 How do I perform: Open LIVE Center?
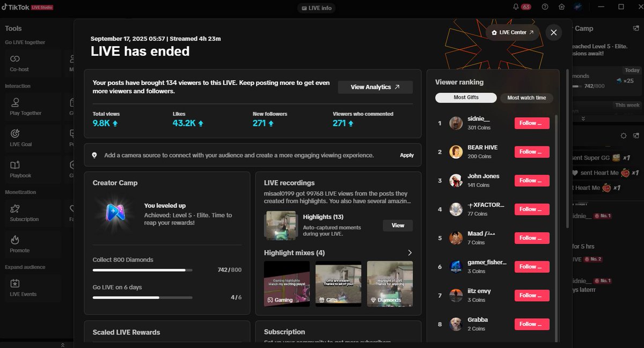[x=512, y=32]
